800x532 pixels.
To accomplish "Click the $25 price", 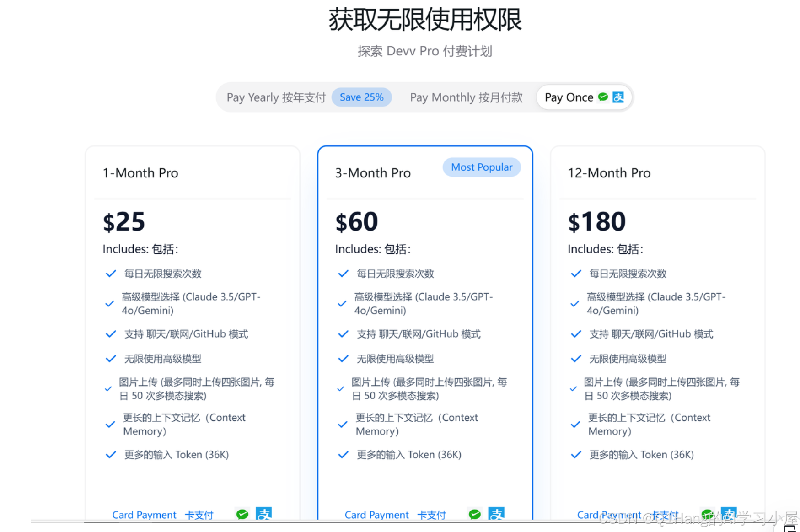I will tap(124, 222).
